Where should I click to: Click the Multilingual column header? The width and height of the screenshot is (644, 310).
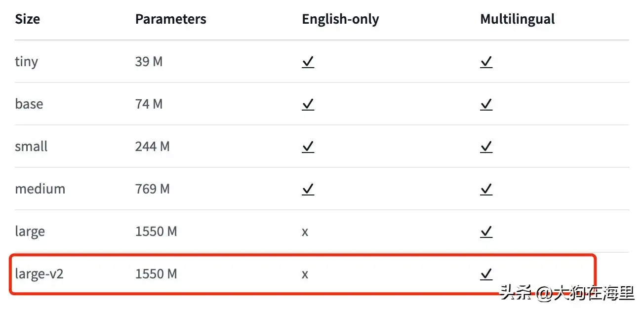coord(517,19)
